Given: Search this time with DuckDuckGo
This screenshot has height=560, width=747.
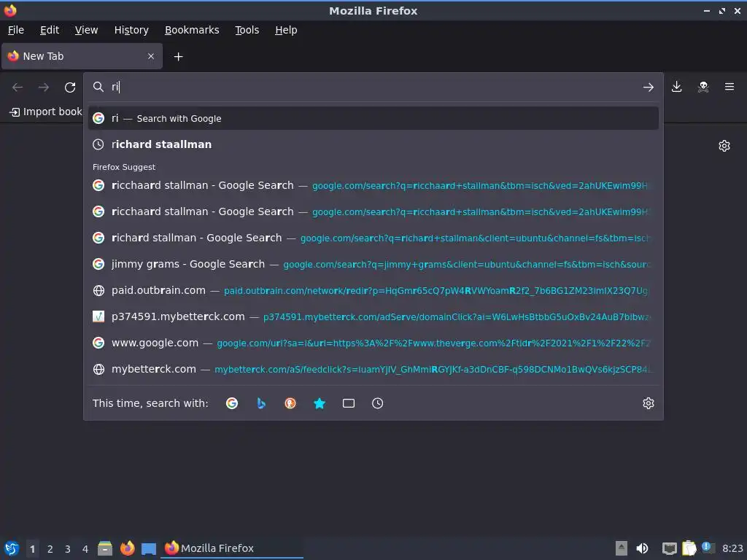Looking at the screenshot, I should click(x=290, y=403).
